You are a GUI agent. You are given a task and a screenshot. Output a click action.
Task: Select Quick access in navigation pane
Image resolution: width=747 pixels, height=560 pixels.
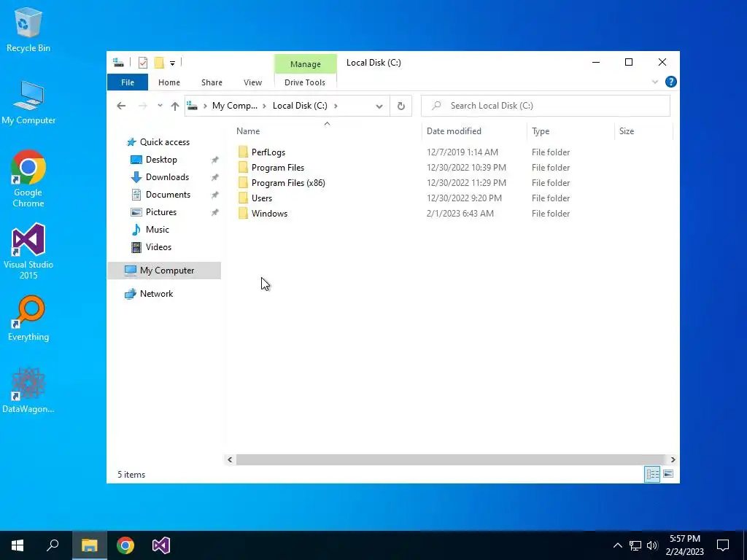point(164,142)
